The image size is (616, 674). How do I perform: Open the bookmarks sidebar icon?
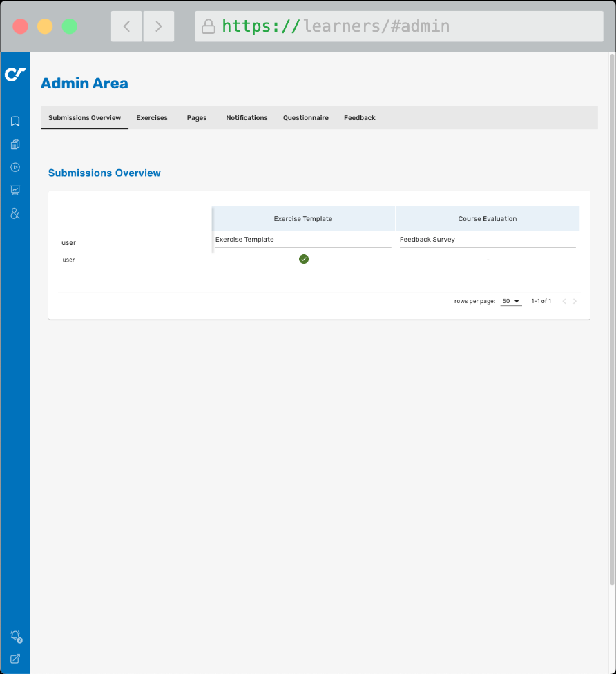click(x=15, y=121)
